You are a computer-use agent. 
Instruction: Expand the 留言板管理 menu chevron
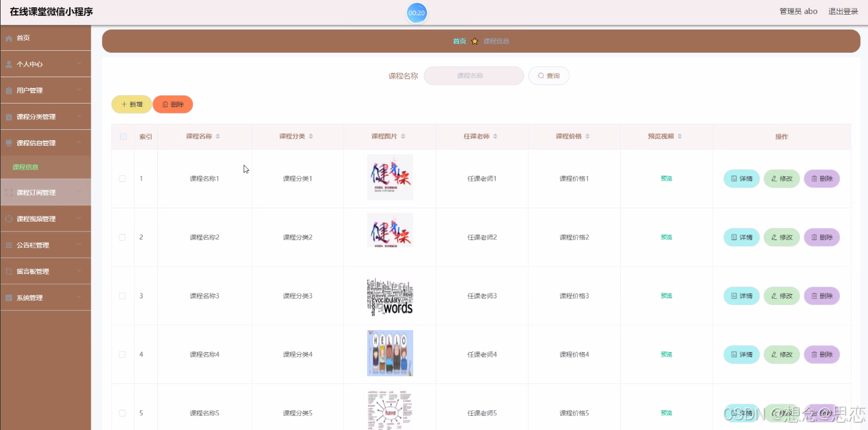(80, 271)
